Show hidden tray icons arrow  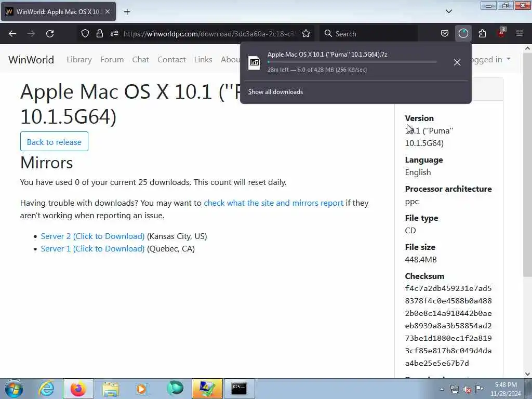click(442, 389)
